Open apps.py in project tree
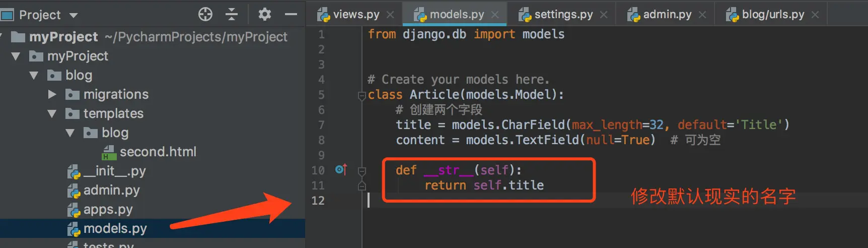Image resolution: width=868 pixels, height=248 pixels. pyautogui.click(x=100, y=209)
